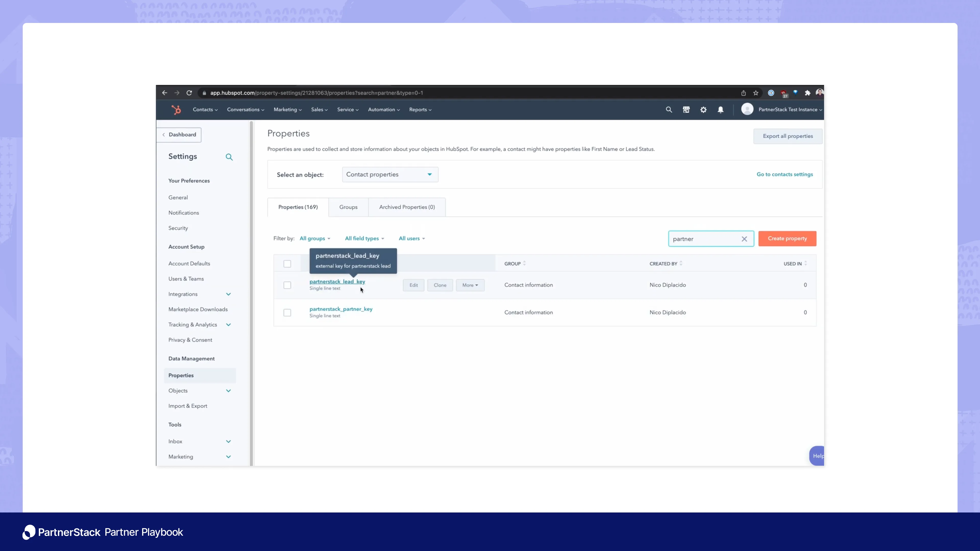Switch to the Archived Properties tab
The image size is (980, 551).
[x=406, y=207]
